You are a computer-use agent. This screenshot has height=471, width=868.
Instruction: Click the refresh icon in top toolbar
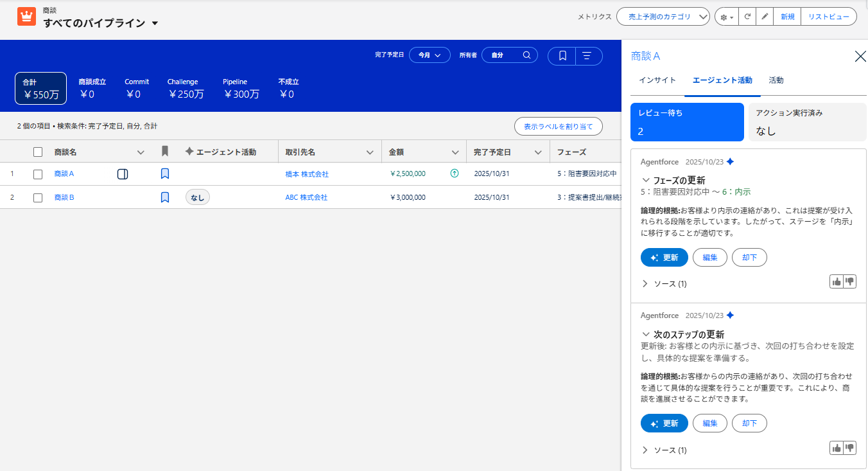click(747, 17)
